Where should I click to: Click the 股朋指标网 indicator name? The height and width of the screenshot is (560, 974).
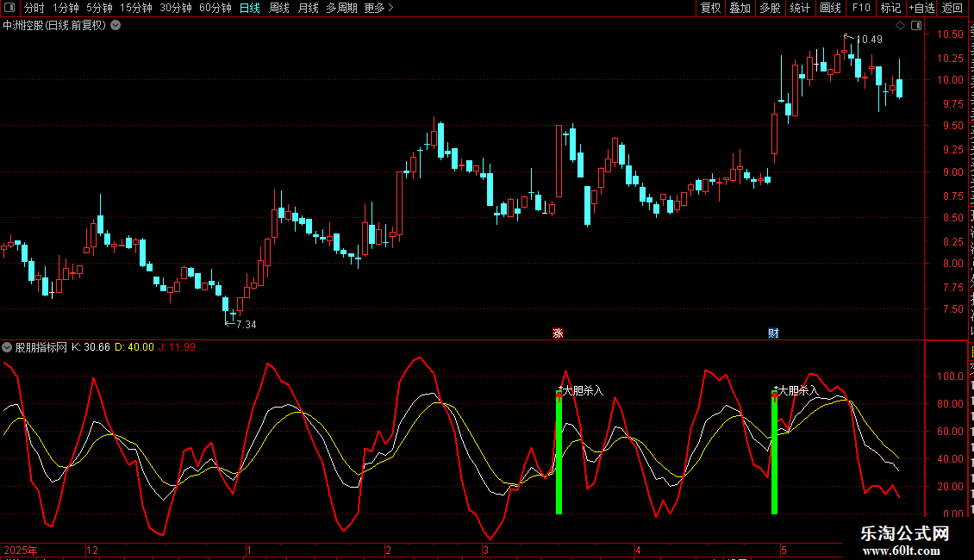tap(41, 347)
